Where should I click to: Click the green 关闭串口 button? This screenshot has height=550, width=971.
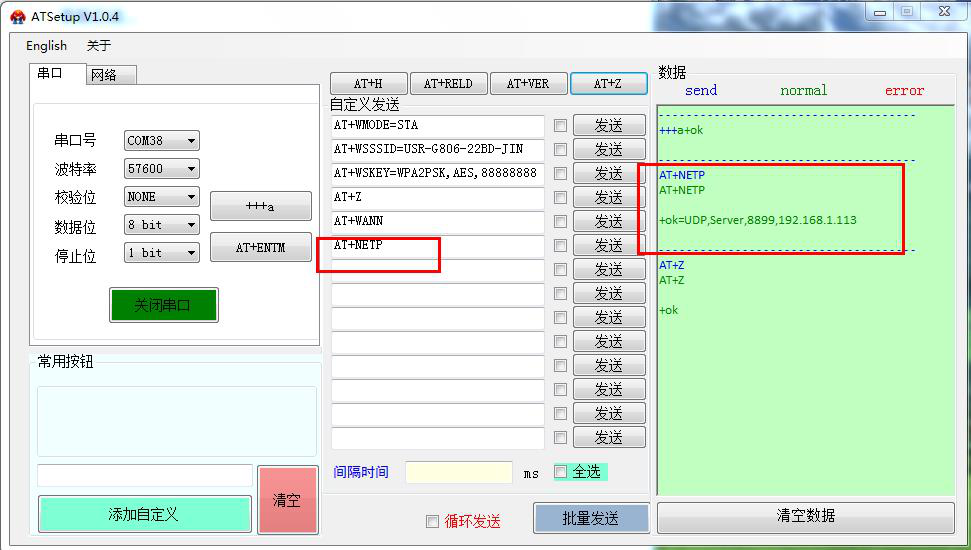[x=163, y=305]
